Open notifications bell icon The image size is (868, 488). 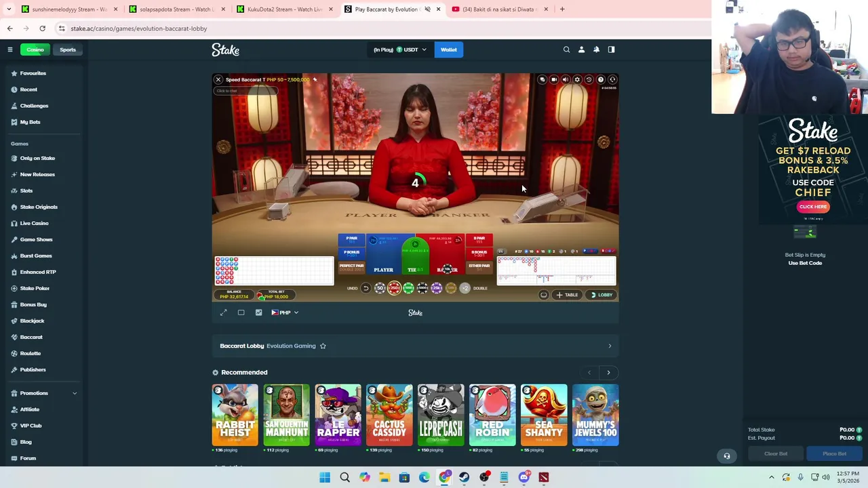tap(596, 49)
